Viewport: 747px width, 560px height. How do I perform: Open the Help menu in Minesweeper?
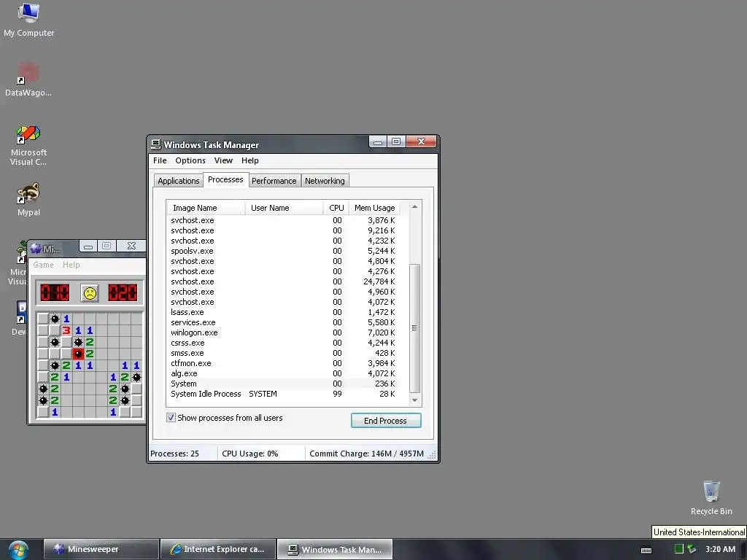(x=71, y=265)
